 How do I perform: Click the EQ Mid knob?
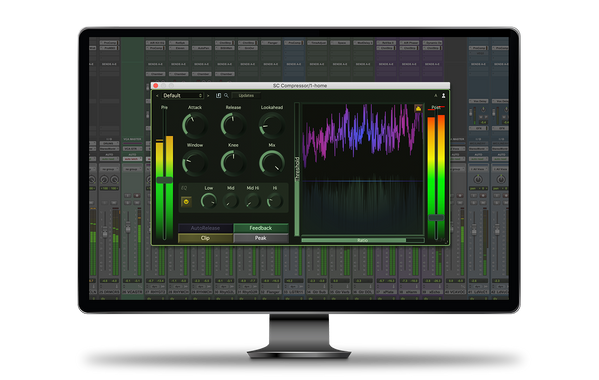(231, 201)
